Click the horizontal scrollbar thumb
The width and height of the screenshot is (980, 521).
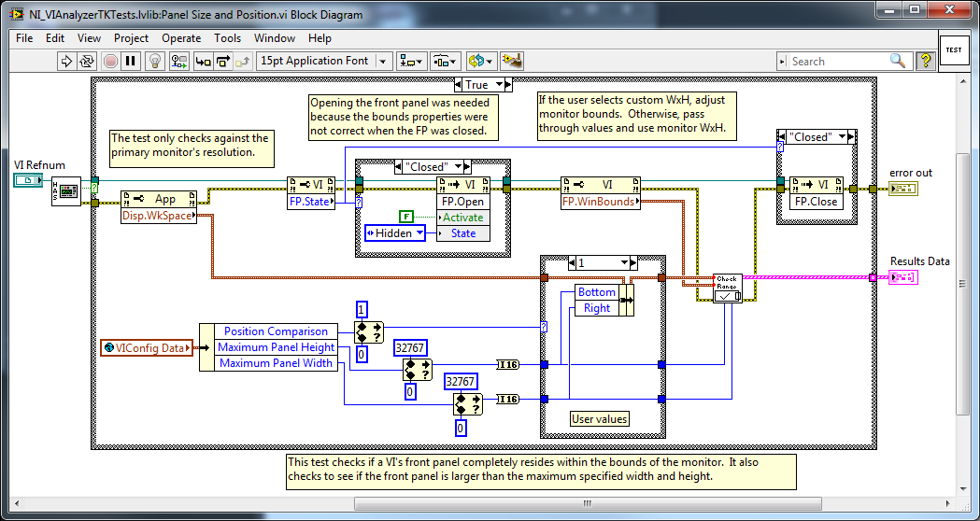pyautogui.click(x=588, y=503)
